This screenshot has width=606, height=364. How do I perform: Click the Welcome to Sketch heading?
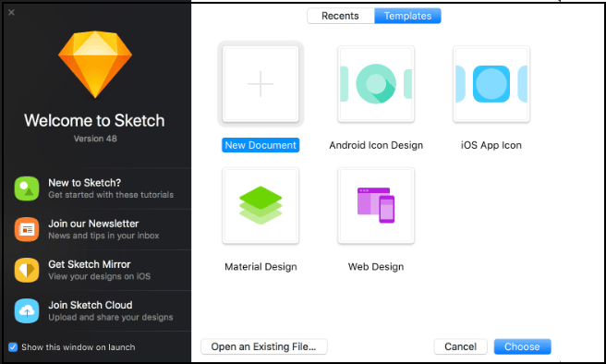[x=94, y=120]
